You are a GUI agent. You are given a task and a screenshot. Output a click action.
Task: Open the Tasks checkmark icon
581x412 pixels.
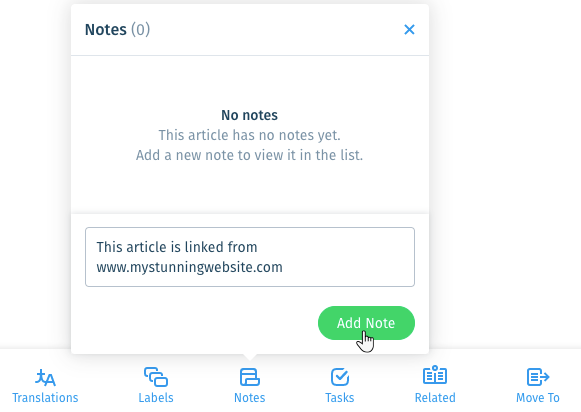[x=340, y=377]
